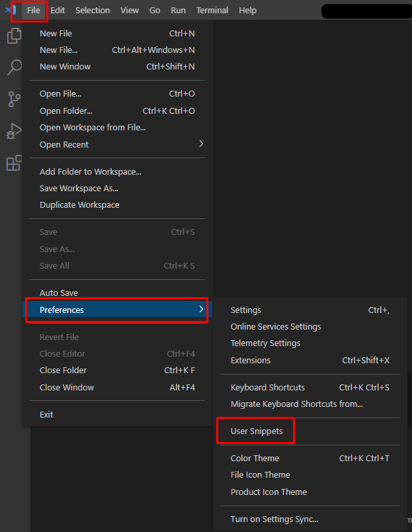This screenshot has width=412, height=532.
Task: Open Color Theme picker
Action: click(310, 459)
